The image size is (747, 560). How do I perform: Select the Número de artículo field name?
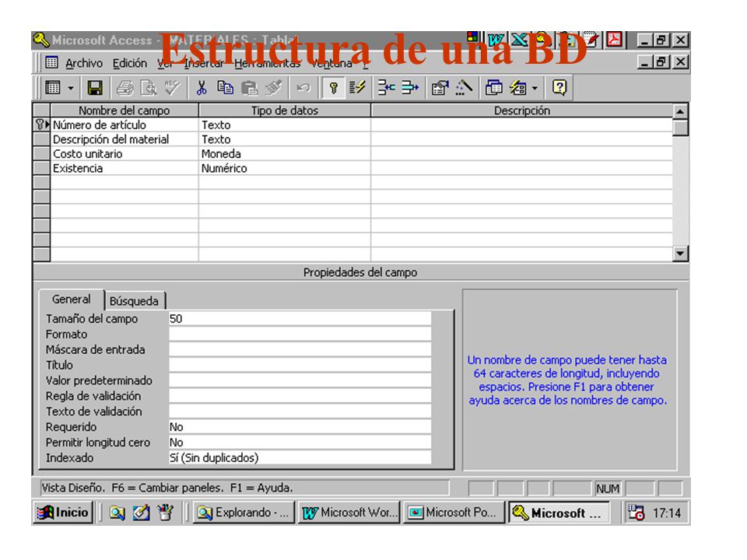[99, 124]
